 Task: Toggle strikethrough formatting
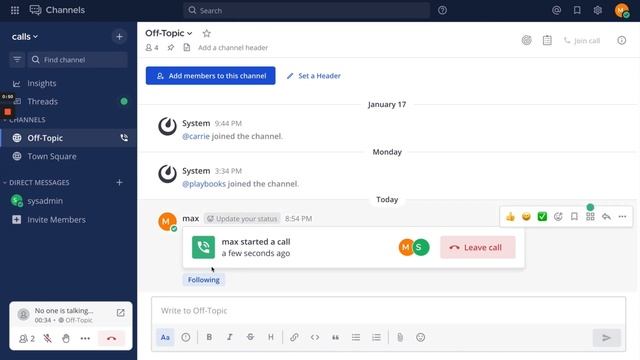(x=250, y=337)
